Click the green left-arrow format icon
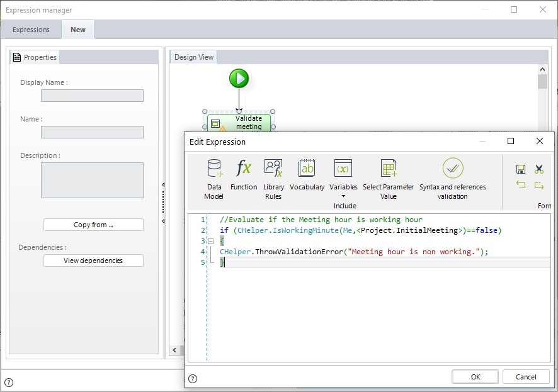This screenshot has height=392, width=558. 521,184
